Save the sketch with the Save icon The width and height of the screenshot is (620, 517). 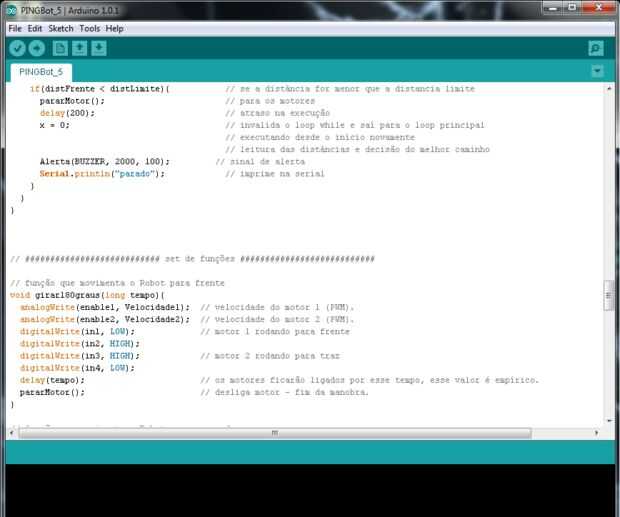point(99,48)
